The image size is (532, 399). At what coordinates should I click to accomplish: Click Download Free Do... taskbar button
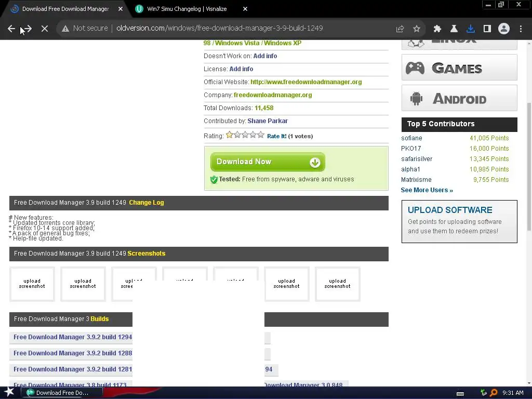[x=62, y=393]
